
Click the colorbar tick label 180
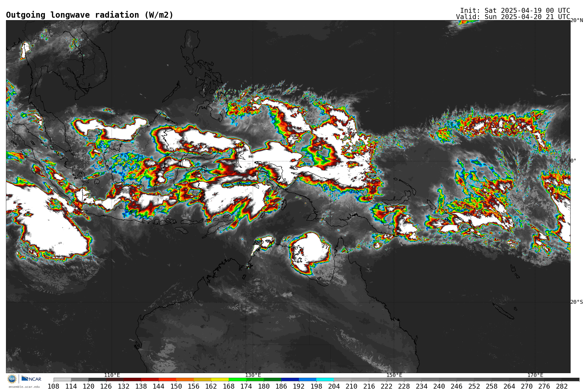(x=264, y=386)
